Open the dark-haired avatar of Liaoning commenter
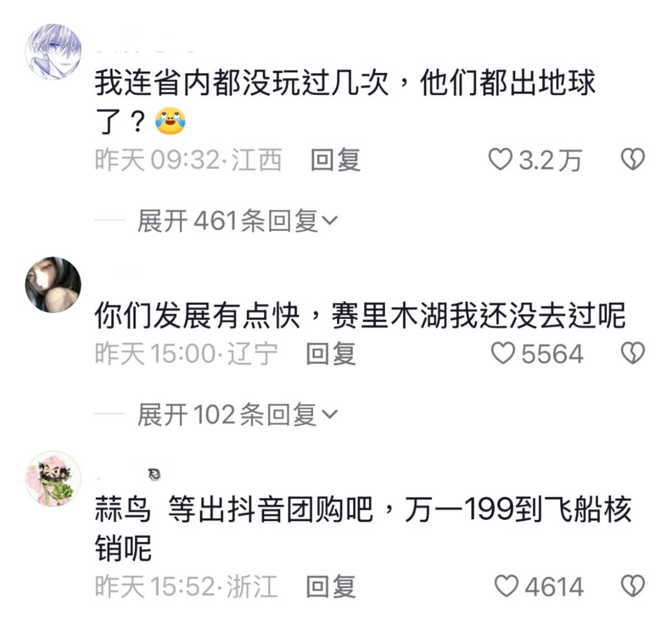The image size is (672, 633). tap(53, 285)
